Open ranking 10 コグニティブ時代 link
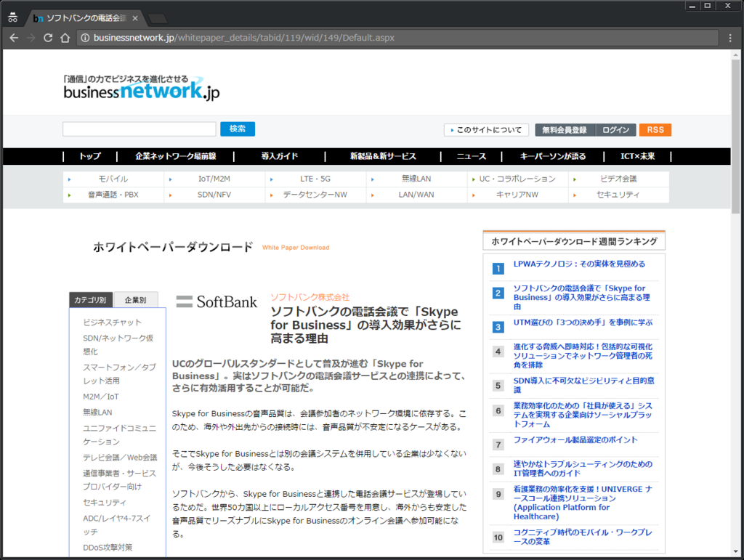744x560 pixels. pyautogui.click(x=583, y=537)
